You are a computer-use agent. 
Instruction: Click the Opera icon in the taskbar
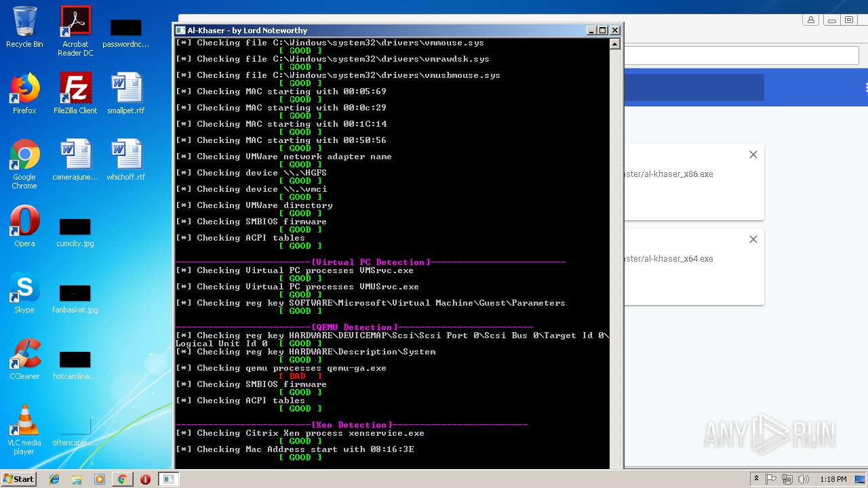tap(145, 479)
